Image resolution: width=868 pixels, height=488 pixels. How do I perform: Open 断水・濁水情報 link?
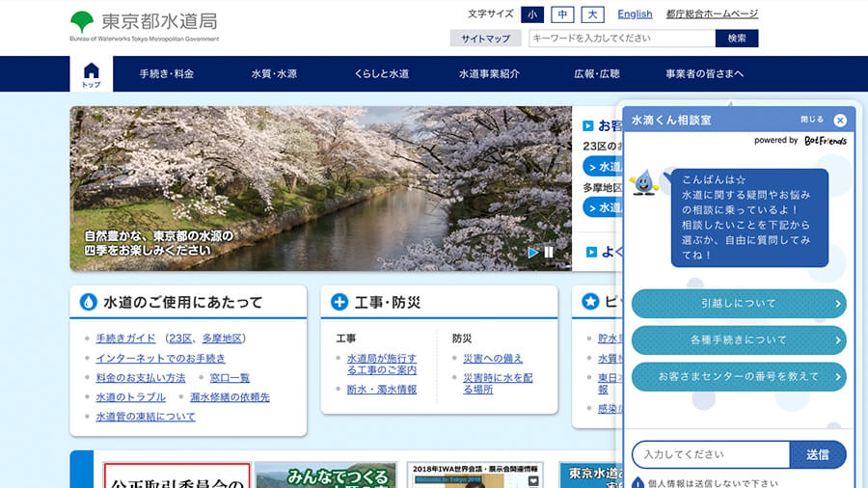382,389
